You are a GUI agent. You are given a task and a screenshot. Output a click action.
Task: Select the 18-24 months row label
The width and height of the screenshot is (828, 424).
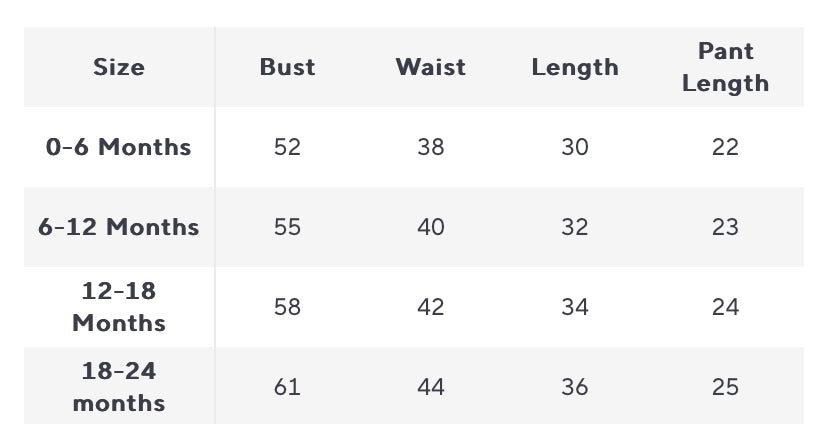(119, 387)
